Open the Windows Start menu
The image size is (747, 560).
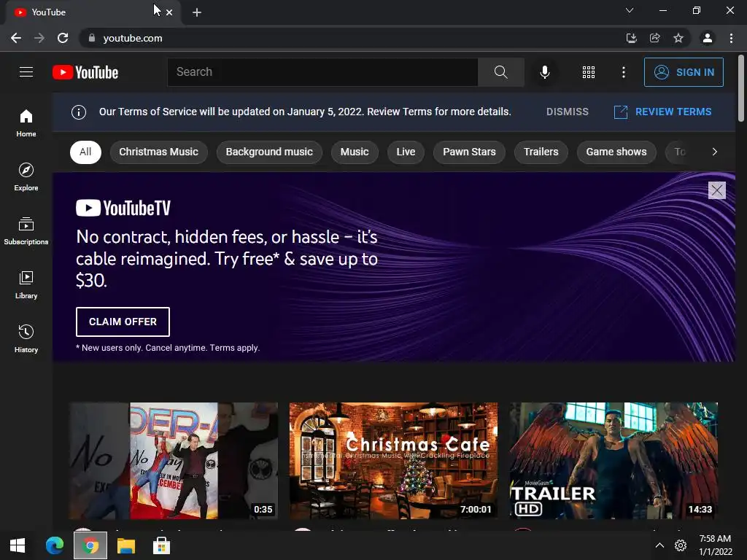[18, 545]
